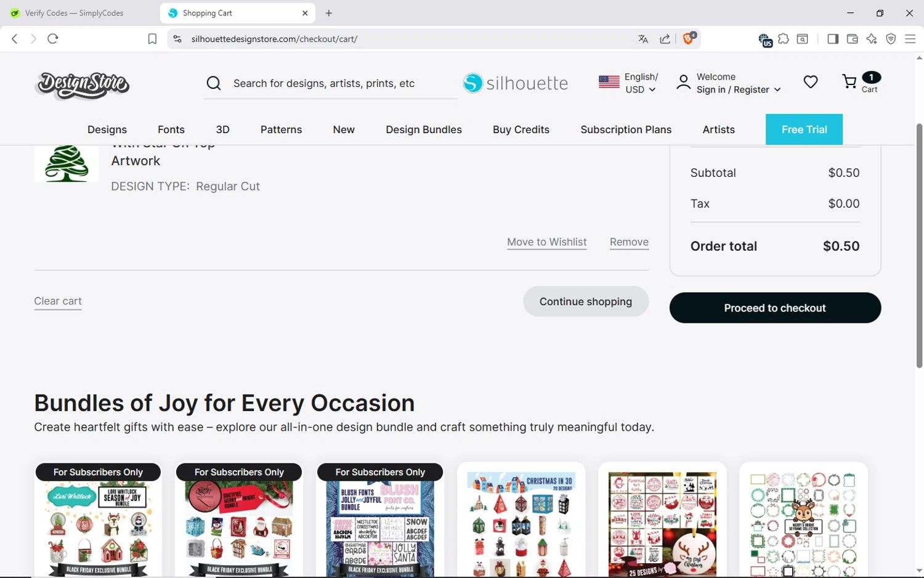
Task: Click Proceed to checkout button
Action: (775, 308)
